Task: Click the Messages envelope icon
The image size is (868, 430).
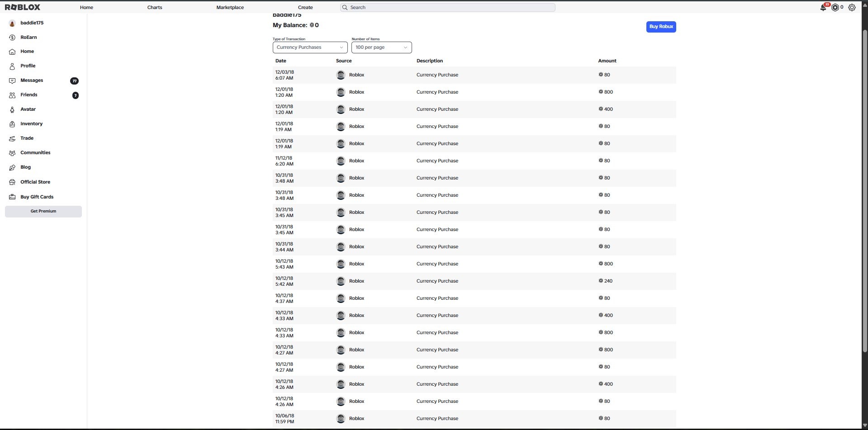Action: point(12,80)
